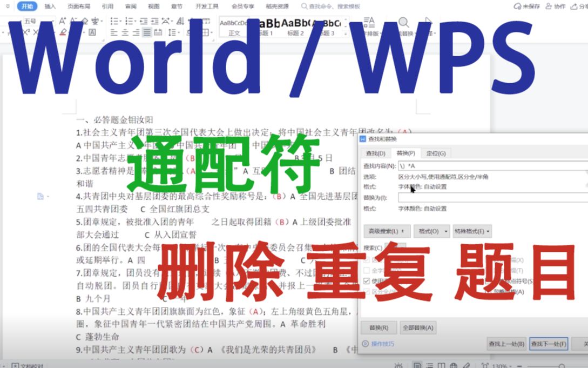588x368 pixels.
Task: Click the search magnifier beside 查找命令
Action: click(x=304, y=6)
